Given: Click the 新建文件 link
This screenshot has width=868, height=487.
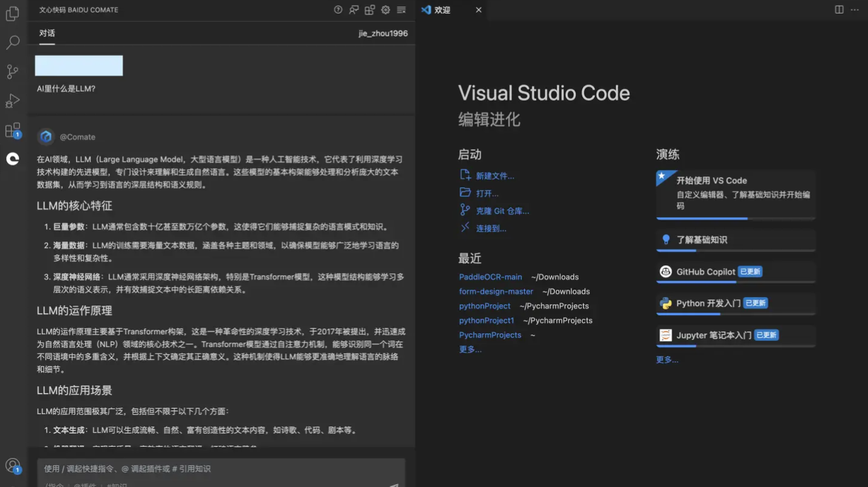Looking at the screenshot, I should coord(495,176).
